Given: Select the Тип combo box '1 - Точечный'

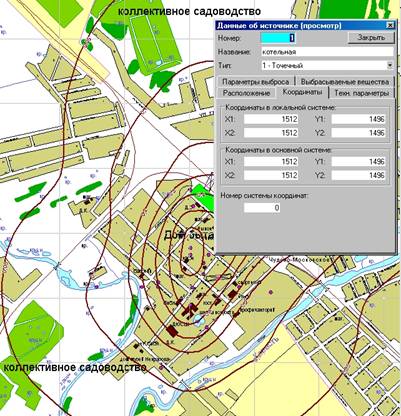Looking at the screenshot, I should pos(327,65).
